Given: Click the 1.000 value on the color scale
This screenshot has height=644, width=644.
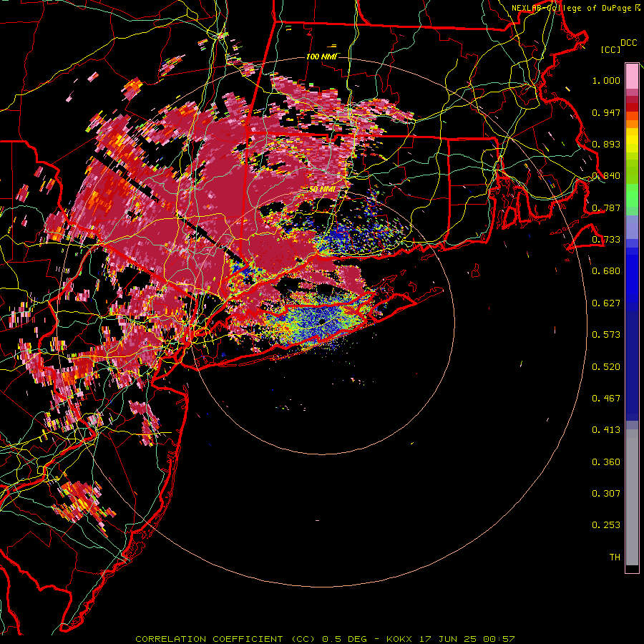Looking at the screenshot, I should pos(606,80).
